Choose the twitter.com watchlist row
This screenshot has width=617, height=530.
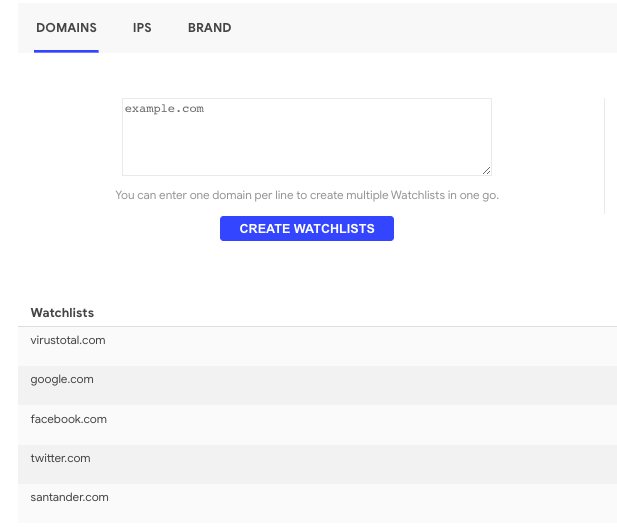[x=60, y=458]
